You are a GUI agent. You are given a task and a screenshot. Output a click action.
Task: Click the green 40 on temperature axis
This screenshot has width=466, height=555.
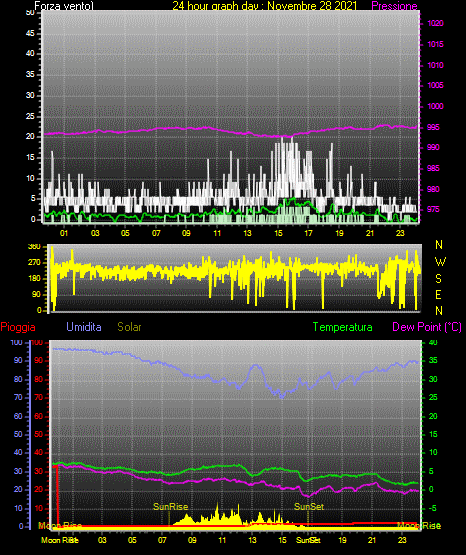coord(433,343)
